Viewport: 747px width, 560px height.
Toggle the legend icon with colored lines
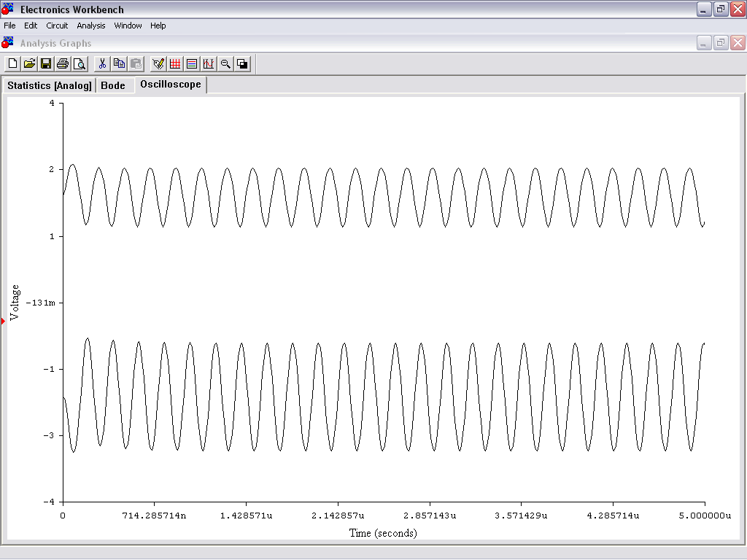192,64
